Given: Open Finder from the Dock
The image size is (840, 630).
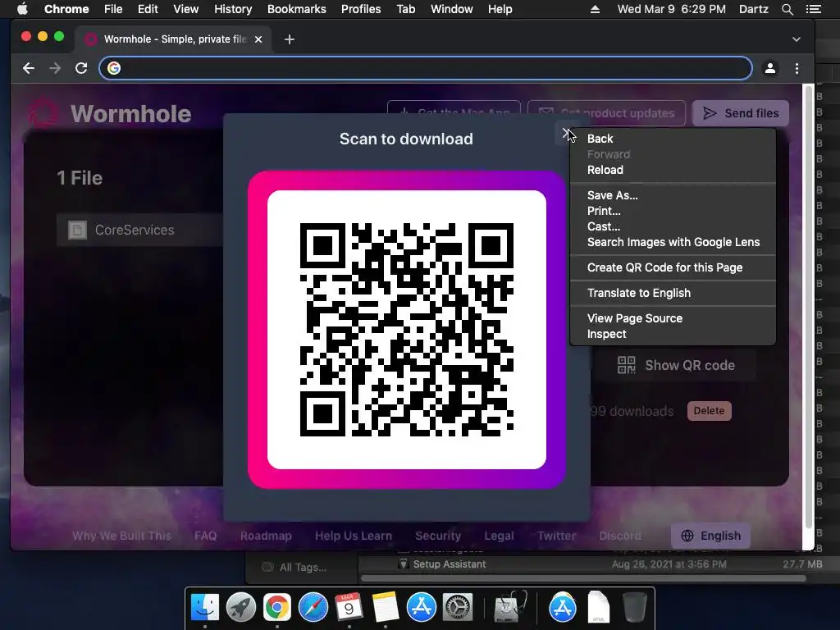Looking at the screenshot, I should coord(204,608).
